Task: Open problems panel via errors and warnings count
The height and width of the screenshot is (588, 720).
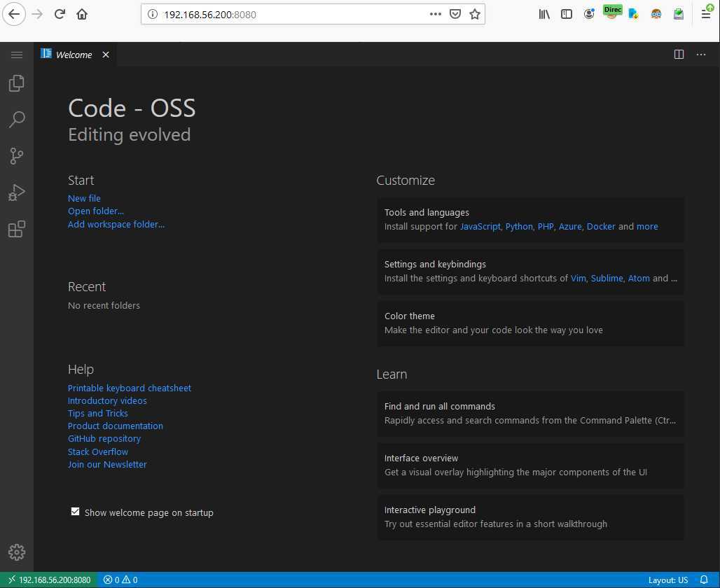Action: tap(120, 580)
